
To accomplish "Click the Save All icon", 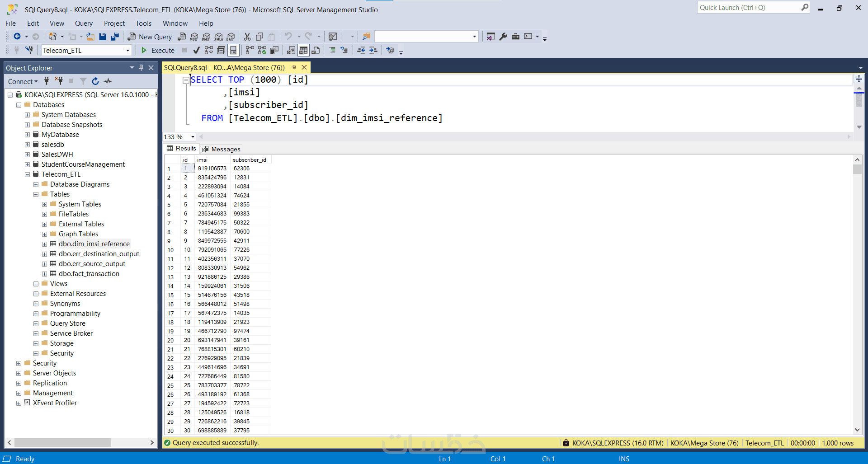I will pyautogui.click(x=115, y=37).
